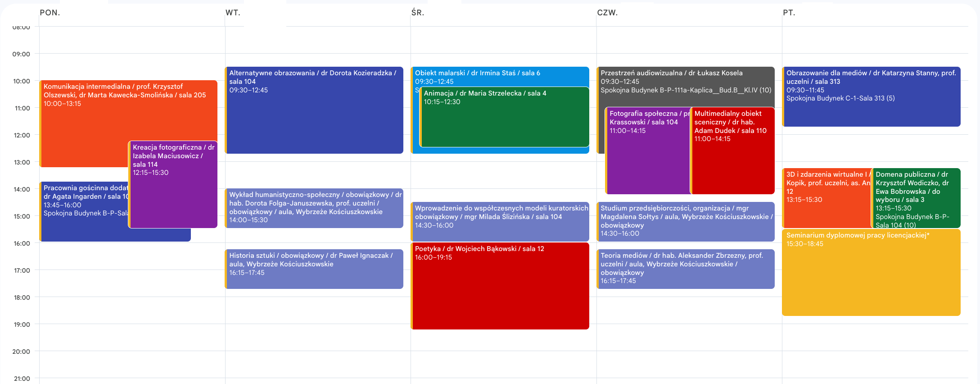
Task: Open the Obiekt malarski event on Wednesday
Action: coord(500,77)
